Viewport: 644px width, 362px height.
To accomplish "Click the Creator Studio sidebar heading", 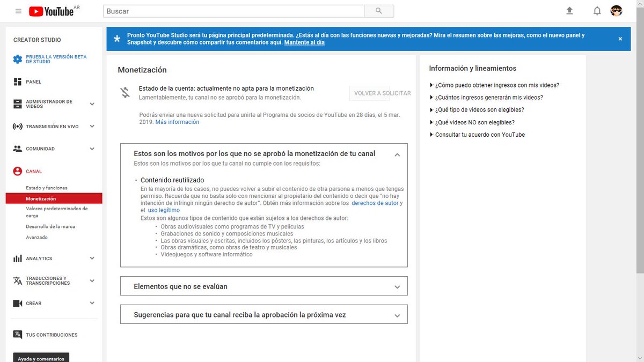I will point(37,40).
